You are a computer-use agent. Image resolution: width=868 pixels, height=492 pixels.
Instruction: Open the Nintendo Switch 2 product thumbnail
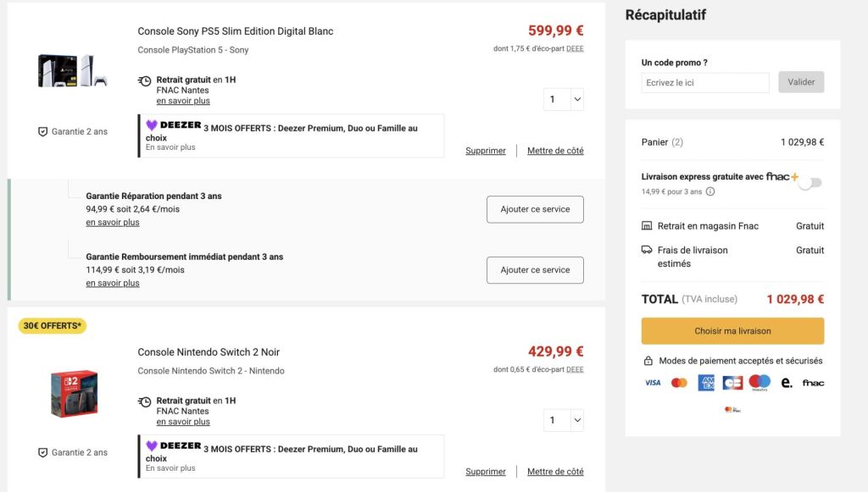tap(75, 394)
